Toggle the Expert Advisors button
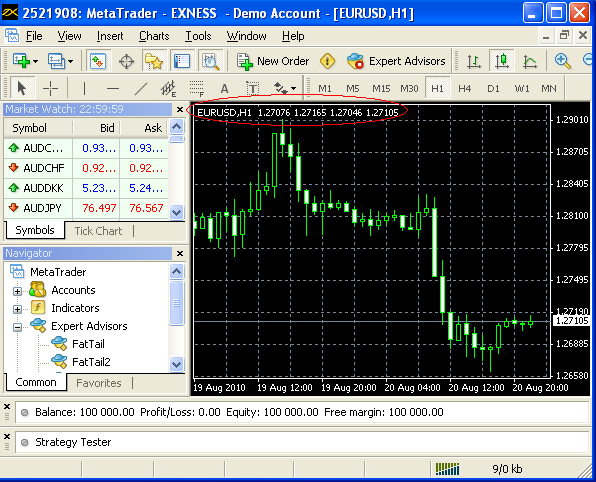 [x=396, y=61]
